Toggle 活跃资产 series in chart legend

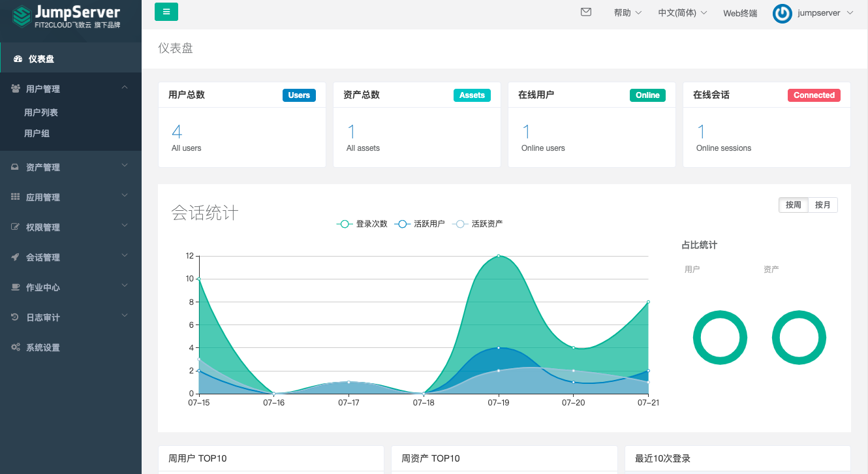[478, 224]
